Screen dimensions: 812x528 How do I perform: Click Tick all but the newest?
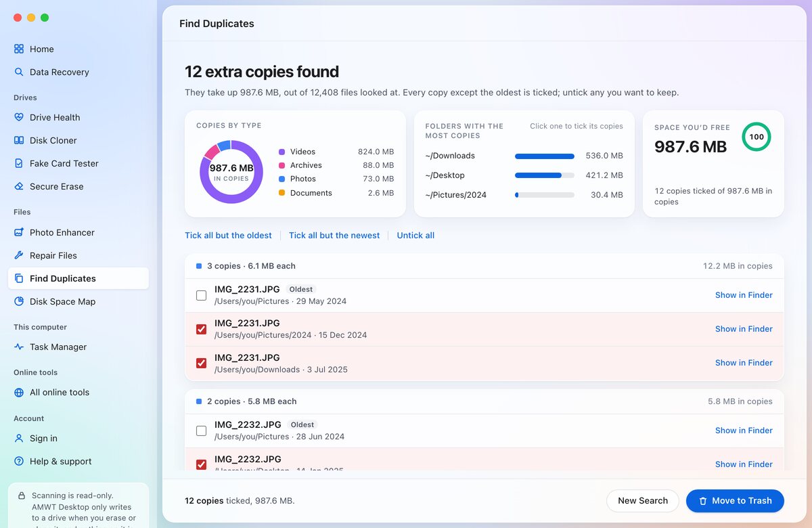coord(334,236)
